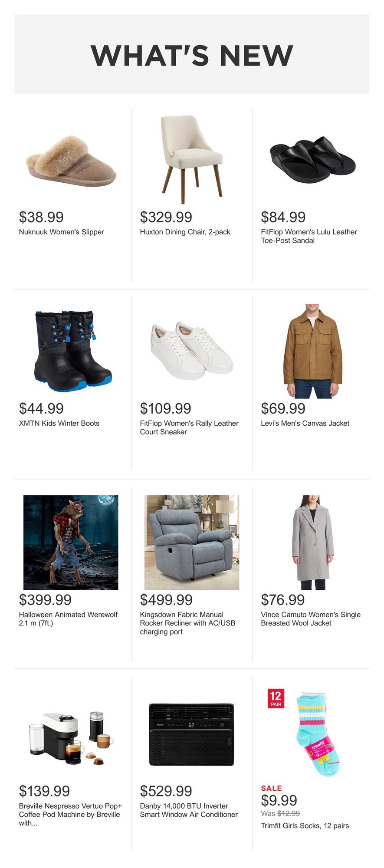The width and height of the screenshot is (384, 868).
Task: Click the Danby window air conditioner image
Action: (x=192, y=734)
